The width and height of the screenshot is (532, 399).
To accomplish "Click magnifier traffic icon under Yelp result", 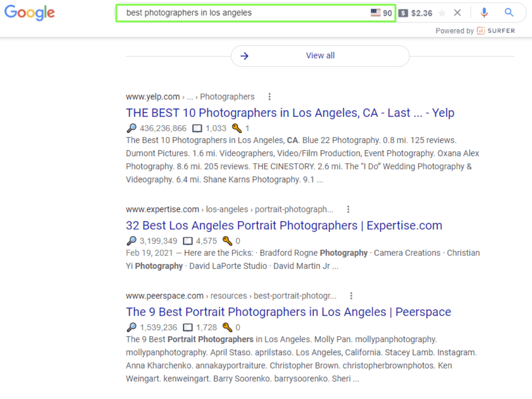I will [131, 129].
